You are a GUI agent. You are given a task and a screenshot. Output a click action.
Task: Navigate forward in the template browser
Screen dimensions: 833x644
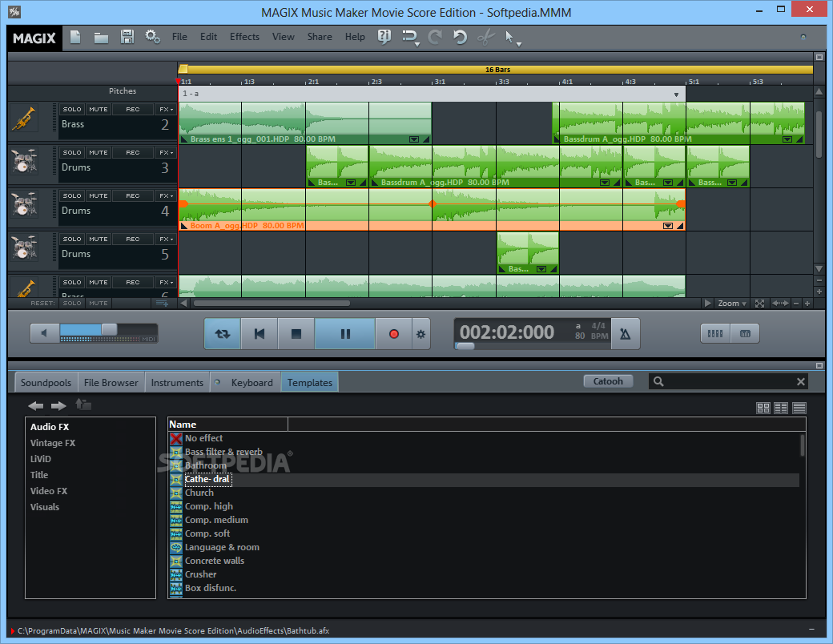coord(58,406)
